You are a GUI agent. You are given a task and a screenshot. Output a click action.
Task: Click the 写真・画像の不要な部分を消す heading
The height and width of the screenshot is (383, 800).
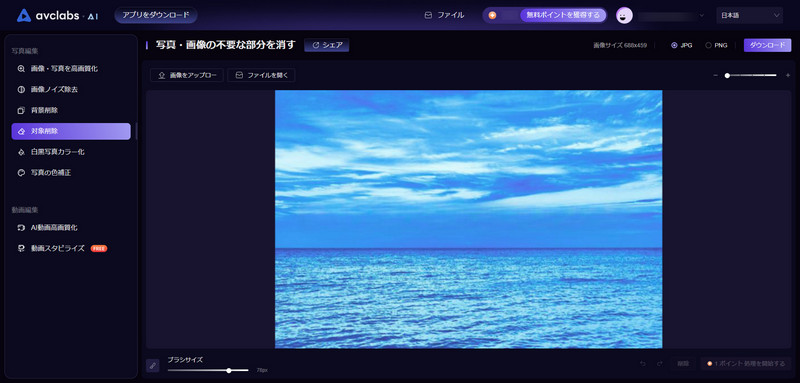click(x=226, y=45)
